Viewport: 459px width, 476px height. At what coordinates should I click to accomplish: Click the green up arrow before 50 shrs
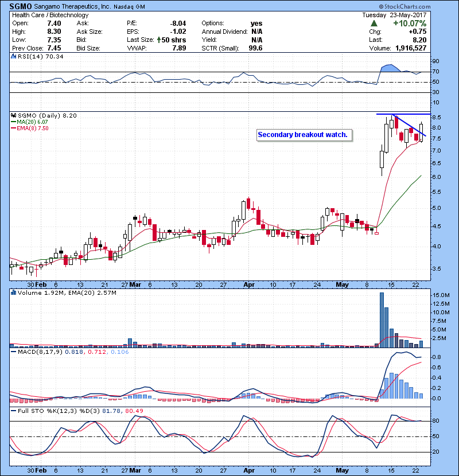click(x=159, y=40)
